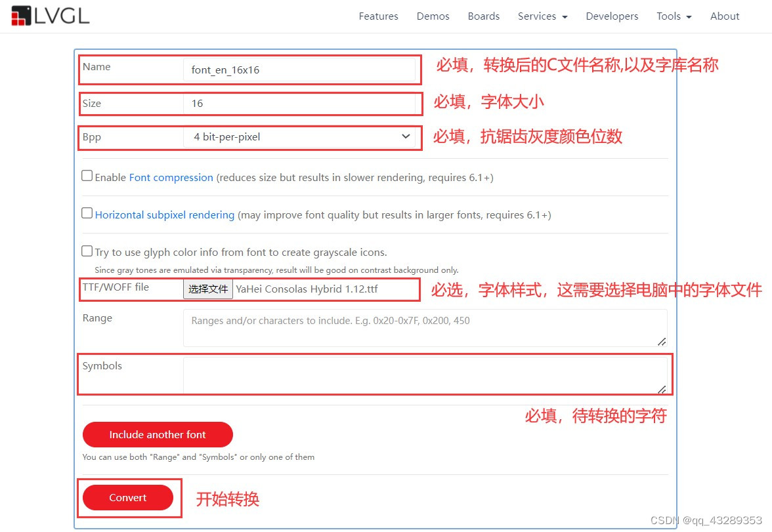Open the About page

724,16
